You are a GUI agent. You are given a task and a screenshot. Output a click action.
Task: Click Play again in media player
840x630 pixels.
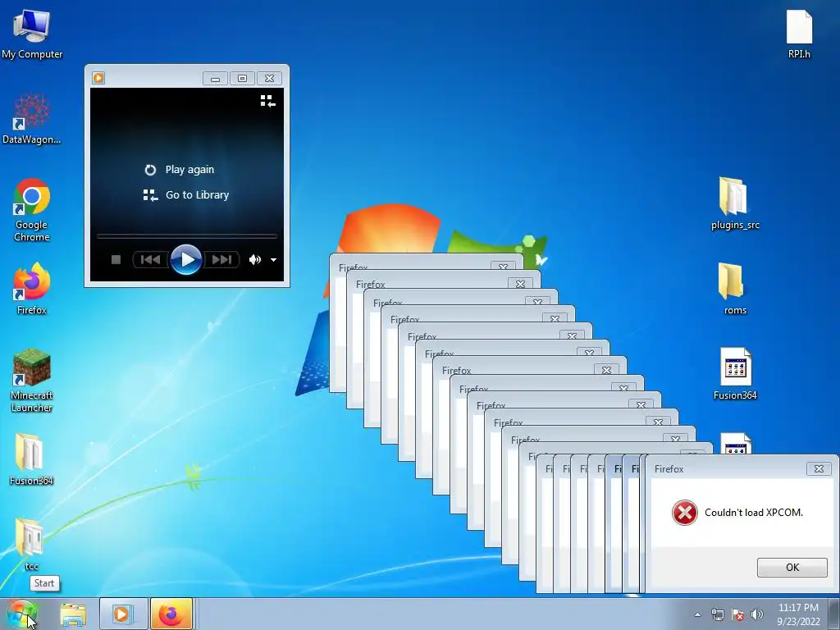point(180,169)
